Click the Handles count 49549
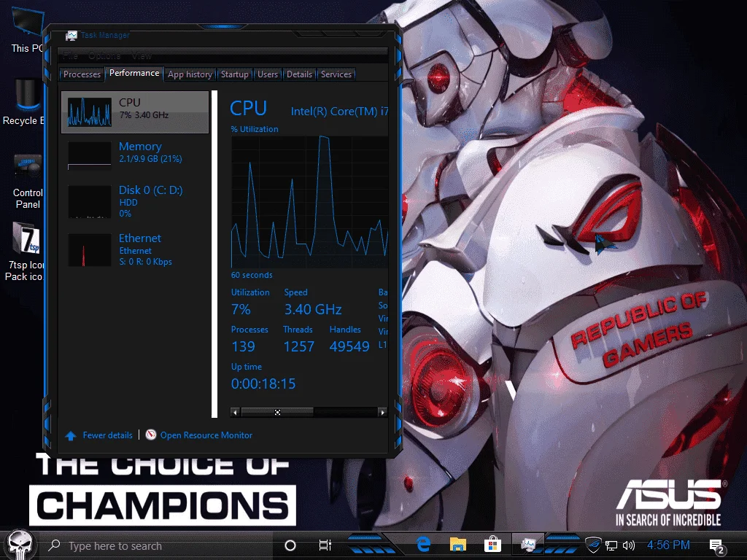The image size is (747, 560). tap(349, 346)
